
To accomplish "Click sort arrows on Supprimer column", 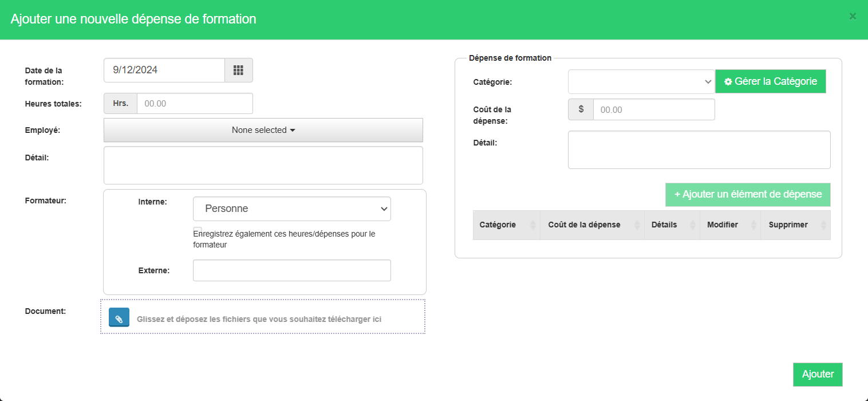I will (823, 225).
